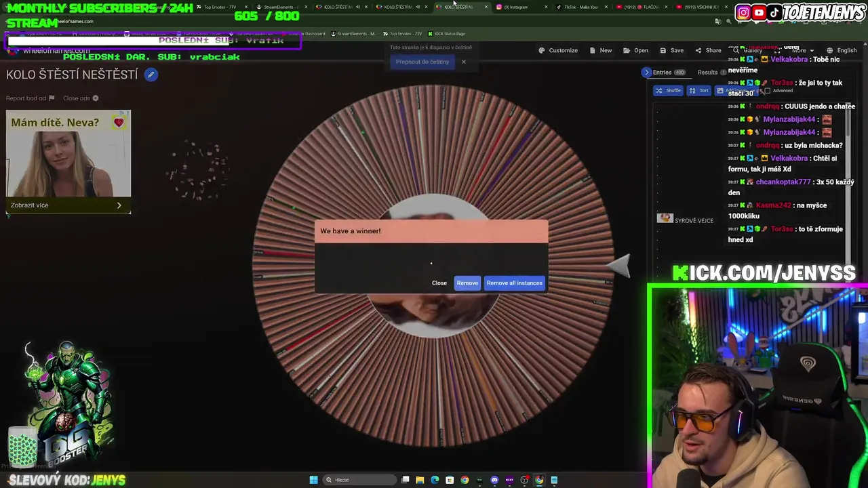Click Report bad ad link

[x=31, y=98]
